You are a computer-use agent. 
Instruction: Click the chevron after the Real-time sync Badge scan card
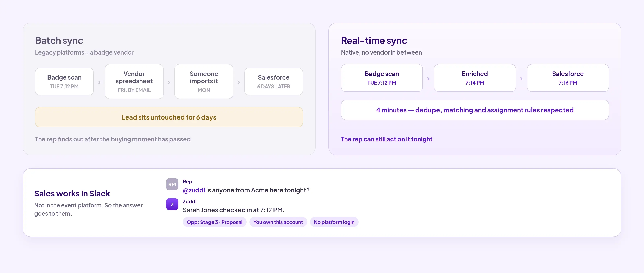point(428,79)
